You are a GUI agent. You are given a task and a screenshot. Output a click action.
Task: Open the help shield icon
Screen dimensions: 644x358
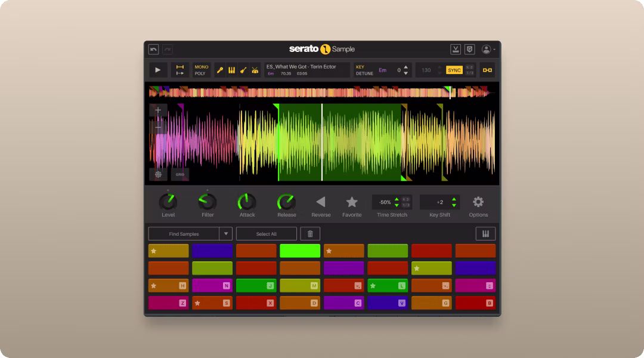pos(470,50)
